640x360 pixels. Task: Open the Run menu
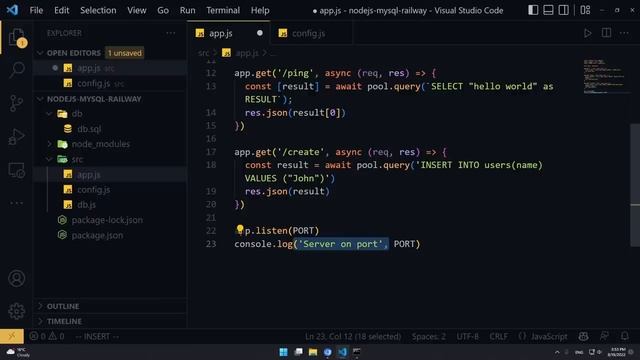[187, 10]
